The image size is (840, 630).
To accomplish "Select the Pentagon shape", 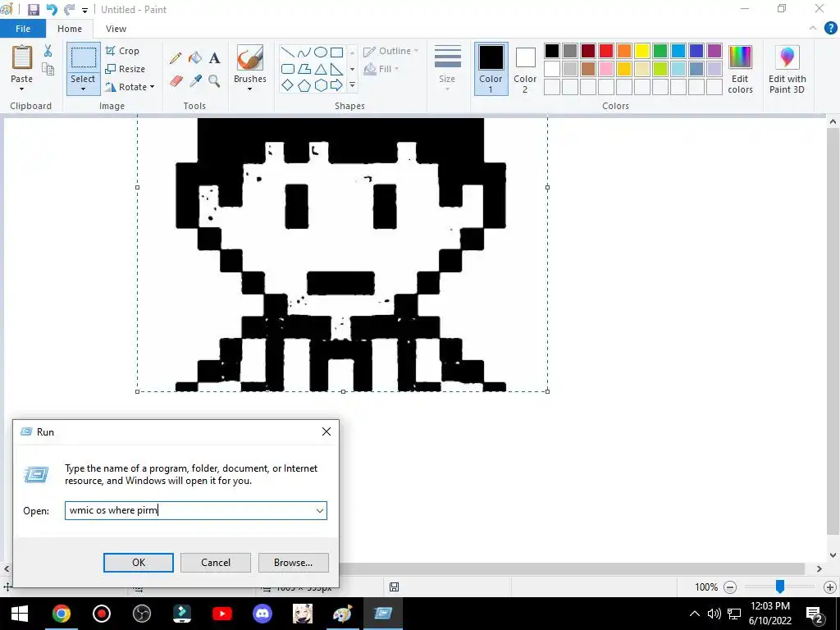I will pos(304,85).
